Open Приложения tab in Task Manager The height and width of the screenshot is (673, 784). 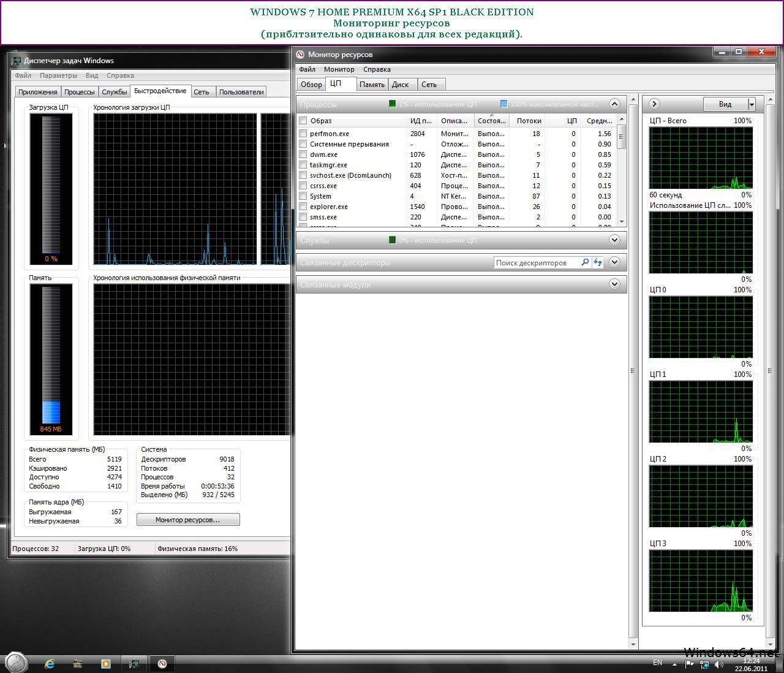click(x=38, y=92)
